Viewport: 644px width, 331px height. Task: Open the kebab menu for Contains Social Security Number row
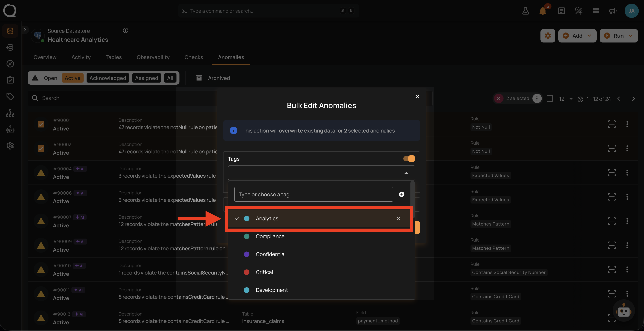(x=627, y=269)
